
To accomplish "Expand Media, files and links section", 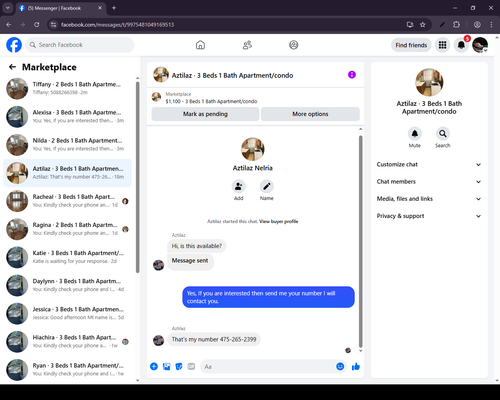I will (429, 199).
